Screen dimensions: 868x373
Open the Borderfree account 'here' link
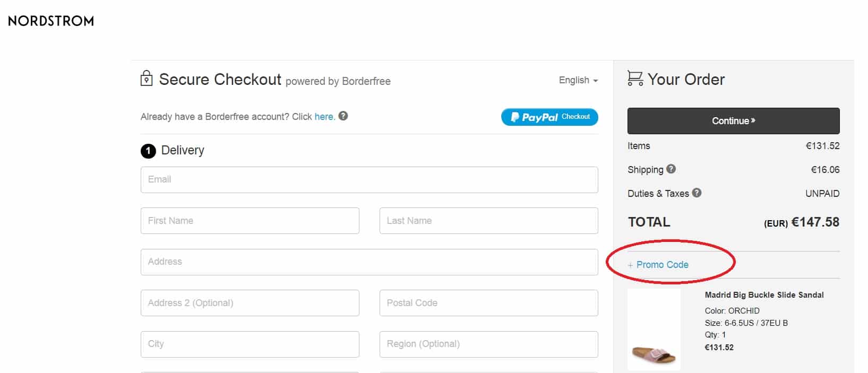(x=324, y=116)
